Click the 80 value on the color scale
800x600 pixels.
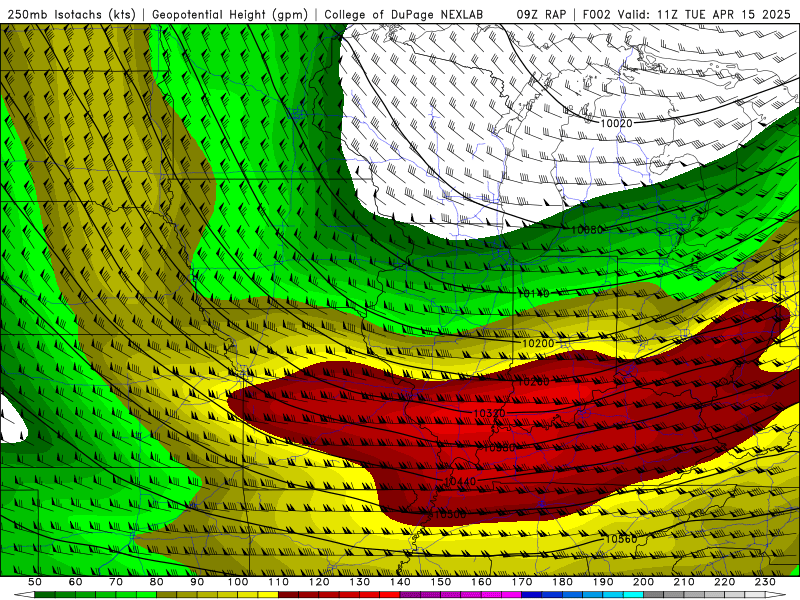click(156, 582)
